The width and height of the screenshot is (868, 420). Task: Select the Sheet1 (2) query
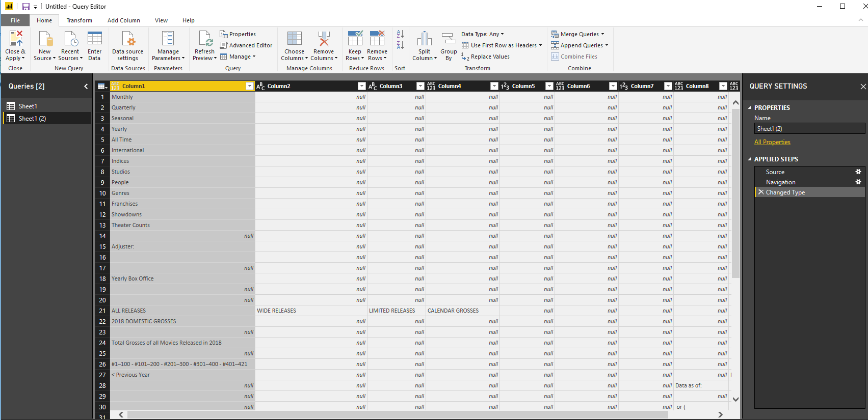46,118
